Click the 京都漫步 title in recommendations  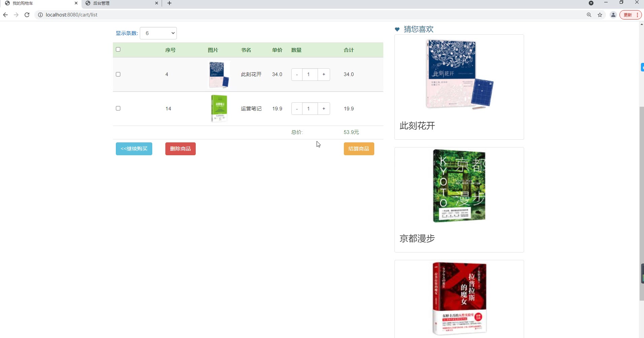(417, 239)
